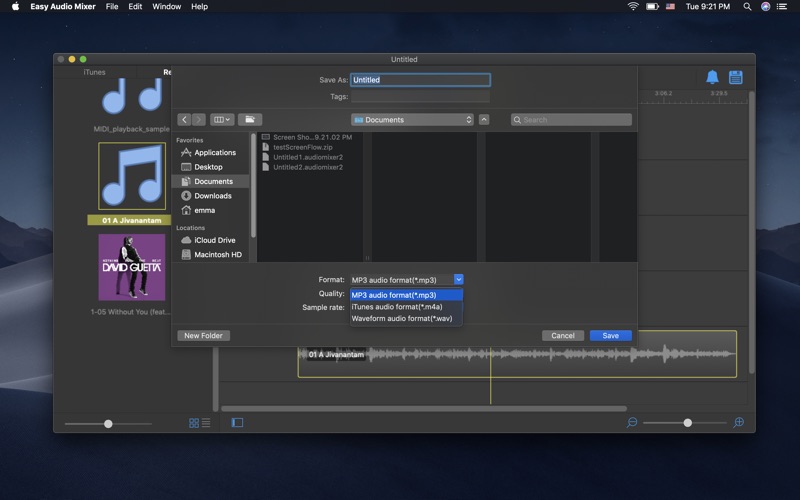Go forward in the save dialog browser
Viewport: 800px width, 500px height.
198,119
